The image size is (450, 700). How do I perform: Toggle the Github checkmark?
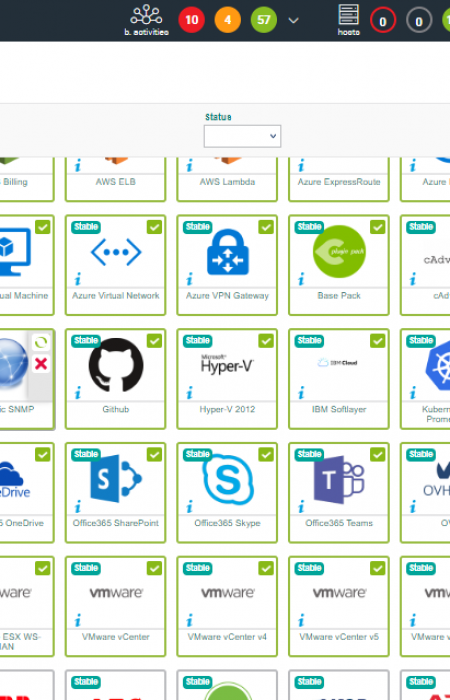click(154, 341)
